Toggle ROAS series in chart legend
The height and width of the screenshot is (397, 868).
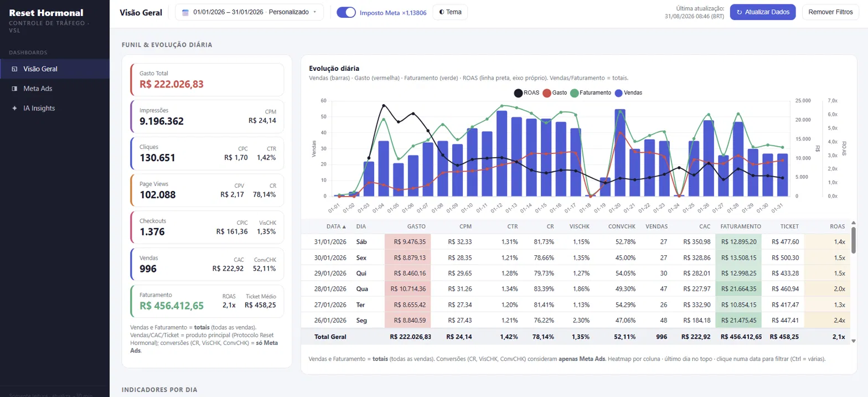click(526, 93)
